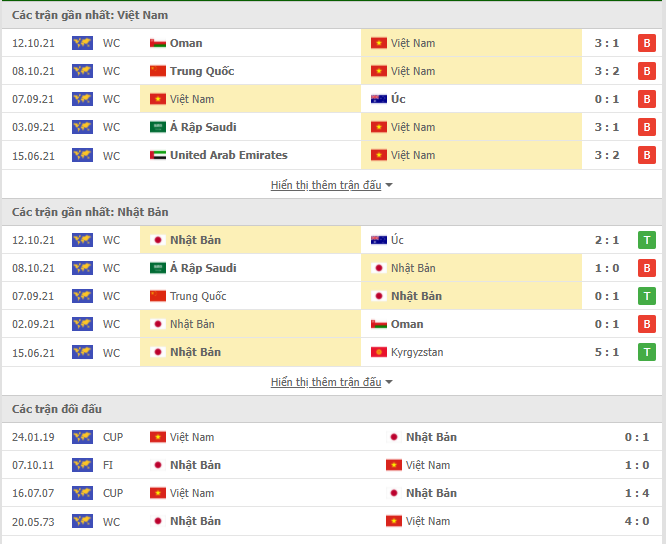Click the United Arab Emirates flag icon

[x=158, y=155]
